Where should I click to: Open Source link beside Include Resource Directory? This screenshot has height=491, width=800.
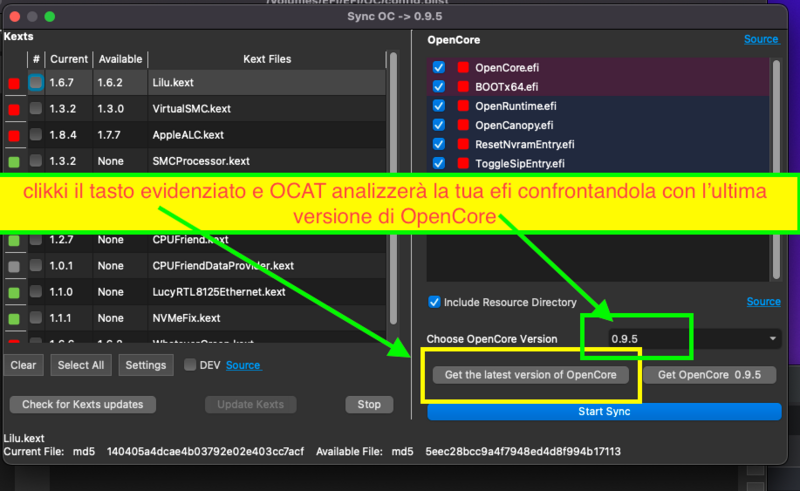[x=763, y=302]
